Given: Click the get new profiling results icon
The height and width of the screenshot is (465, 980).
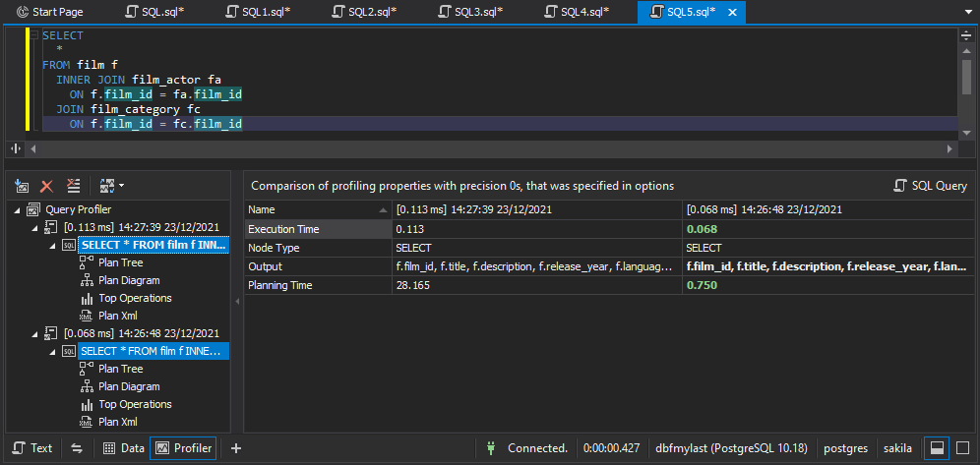Looking at the screenshot, I should (22, 186).
